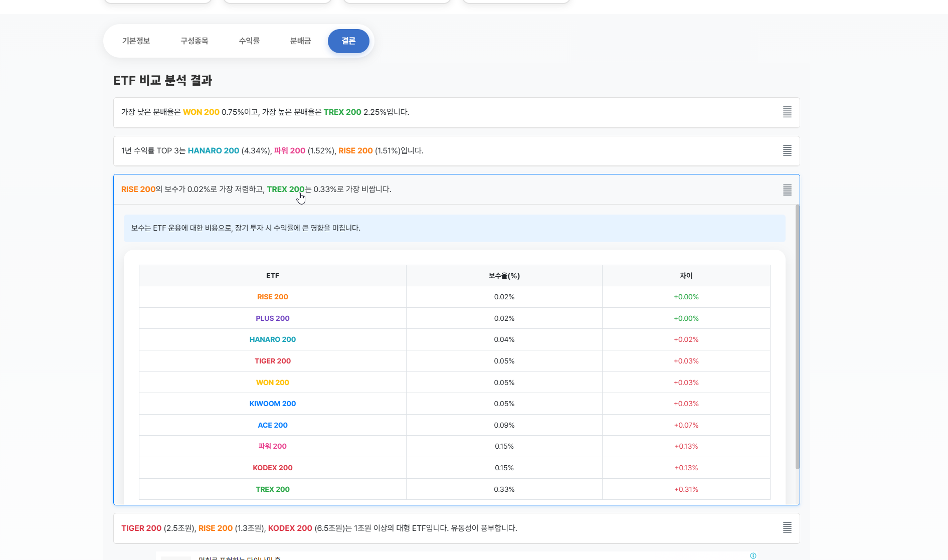Click the 보수율(%) column header
The width and height of the screenshot is (948, 560).
[504, 276]
